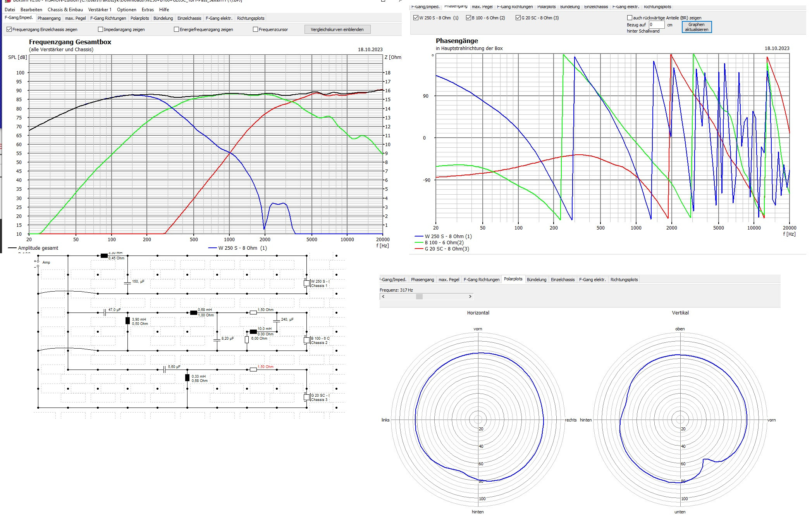Image resolution: width=812 pixels, height=532 pixels.
Task: Open the Chassis & Einbau menu
Action: [65, 10]
